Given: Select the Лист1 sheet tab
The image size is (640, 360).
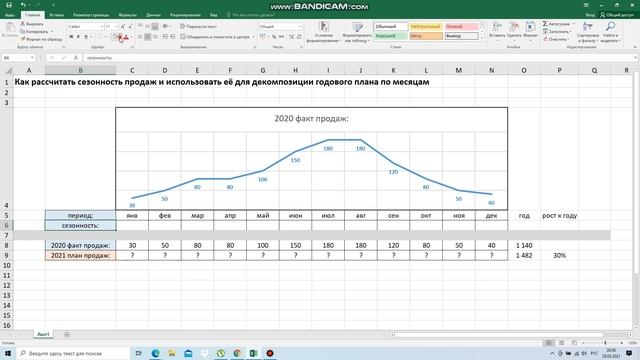Looking at the screenshot, I should pos(43,334).
